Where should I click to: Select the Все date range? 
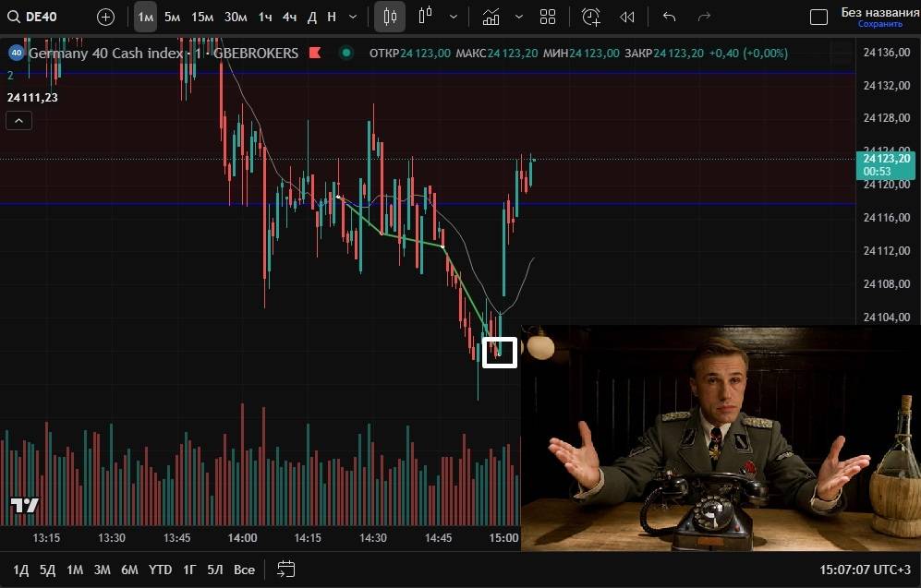[245, 570]
